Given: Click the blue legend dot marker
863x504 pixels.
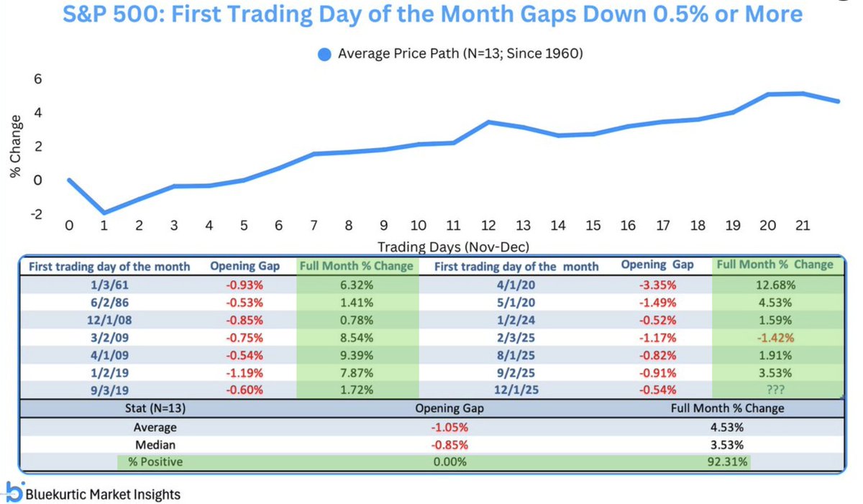Looking at the screenshot, I should coord(325,52).
